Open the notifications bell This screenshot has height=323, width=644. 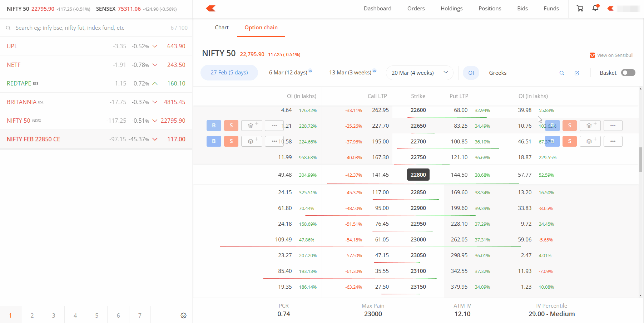595,8
